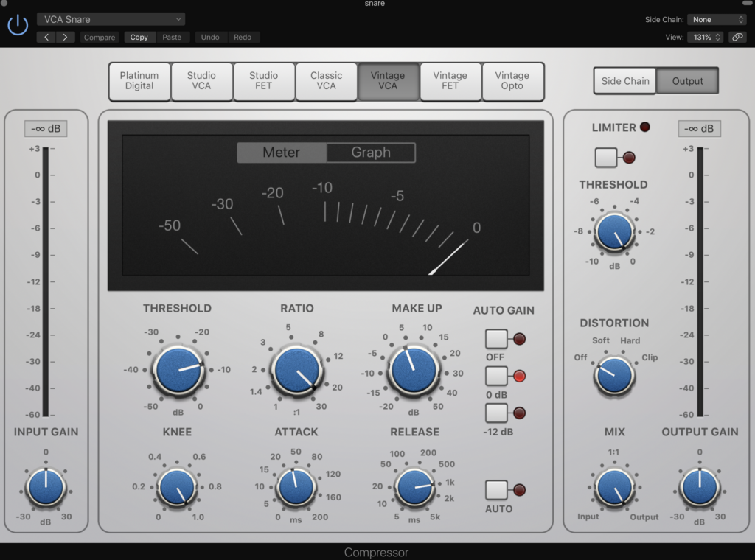Click the Input Gain knob

pyautogui.click(x=46, y=487)
